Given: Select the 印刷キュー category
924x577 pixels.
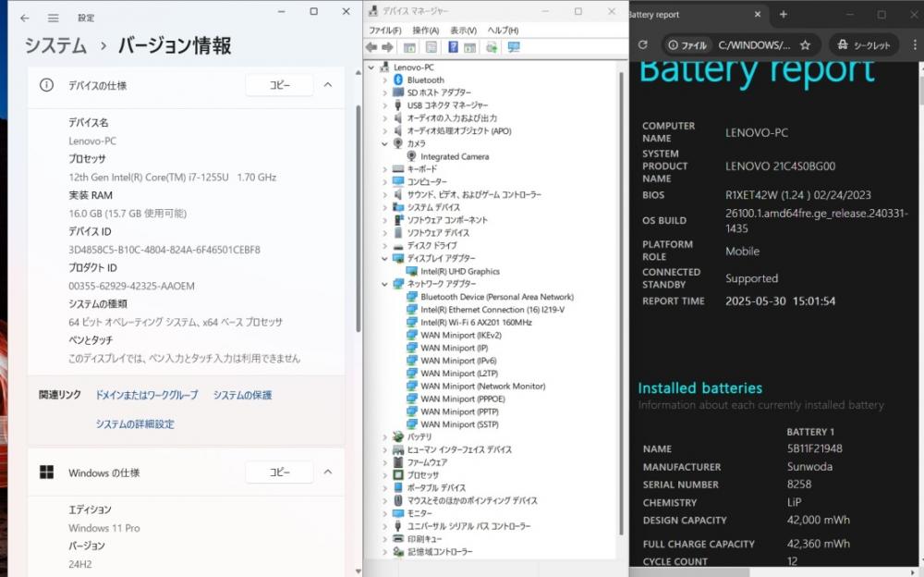Looking at the screenshot, I should click(424, 539).
